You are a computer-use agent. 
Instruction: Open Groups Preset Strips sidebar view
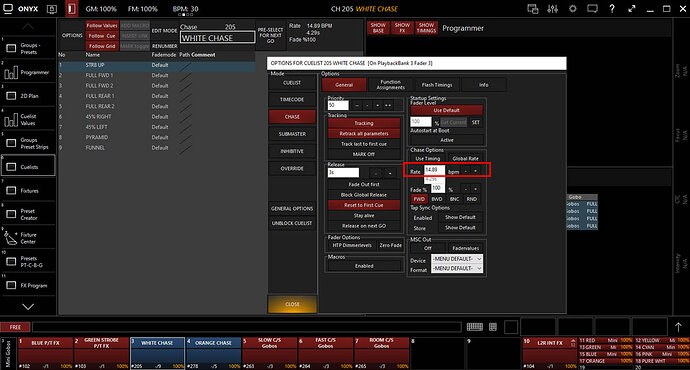(x=28, y=143)
